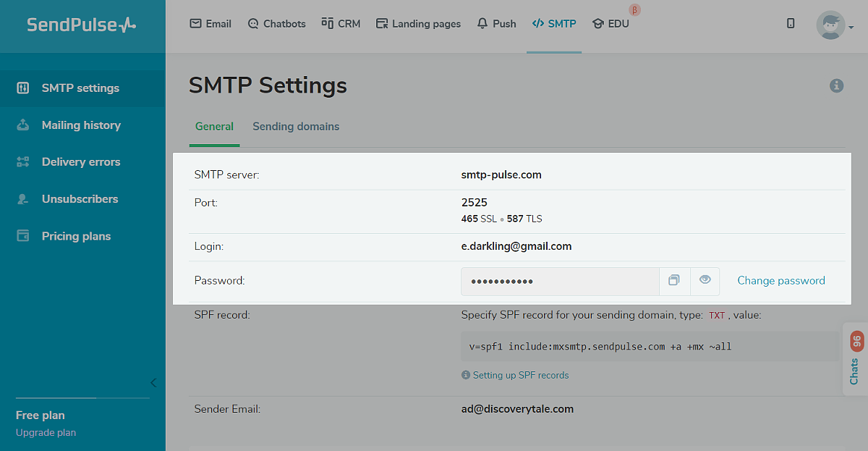Click the Change password link
Screen dimensions: 868x451
781,280
